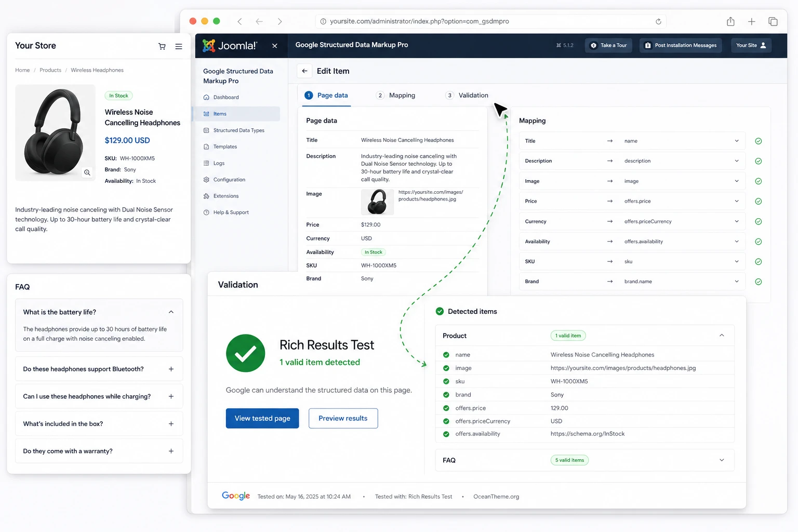
Task: Reload the page in the browser address bar
Action: click(658, 21)
